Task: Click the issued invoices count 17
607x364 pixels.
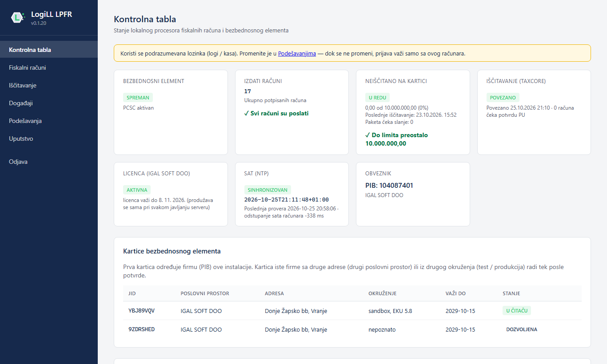Action: coord(248,91)
